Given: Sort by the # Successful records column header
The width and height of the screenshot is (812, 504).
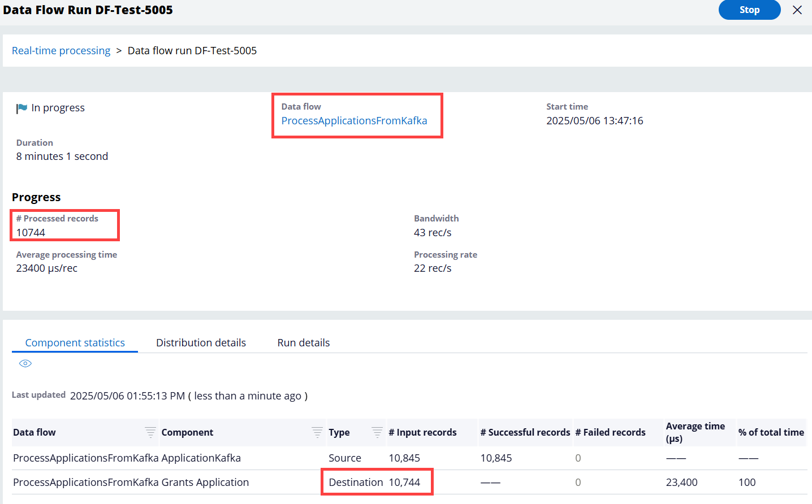Looking at the screenshot, I should [x=525, y=432].
